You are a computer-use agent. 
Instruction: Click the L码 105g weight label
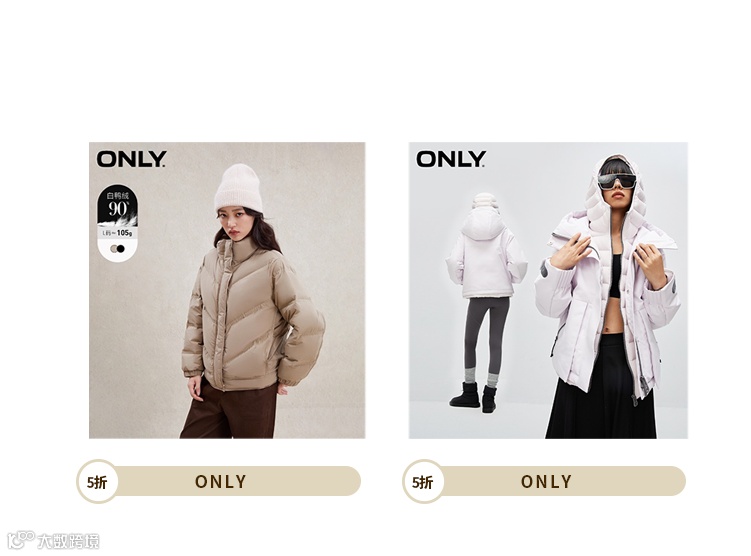(118, 233)
